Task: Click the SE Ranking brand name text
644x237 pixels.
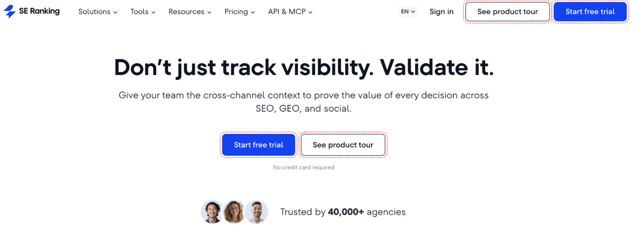Action: [39, 11]
